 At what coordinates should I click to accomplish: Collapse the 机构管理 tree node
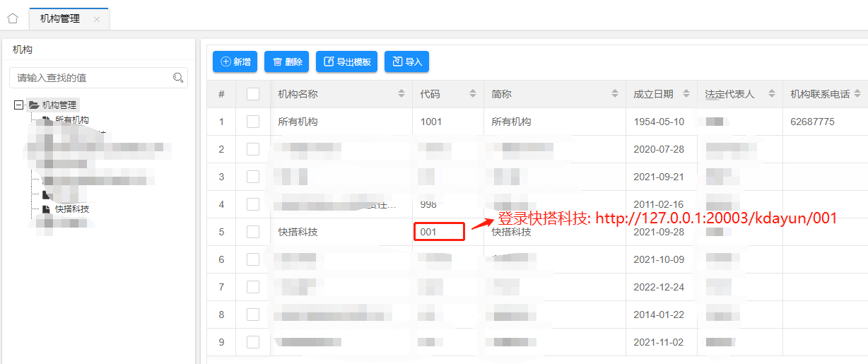coord(19,105)
